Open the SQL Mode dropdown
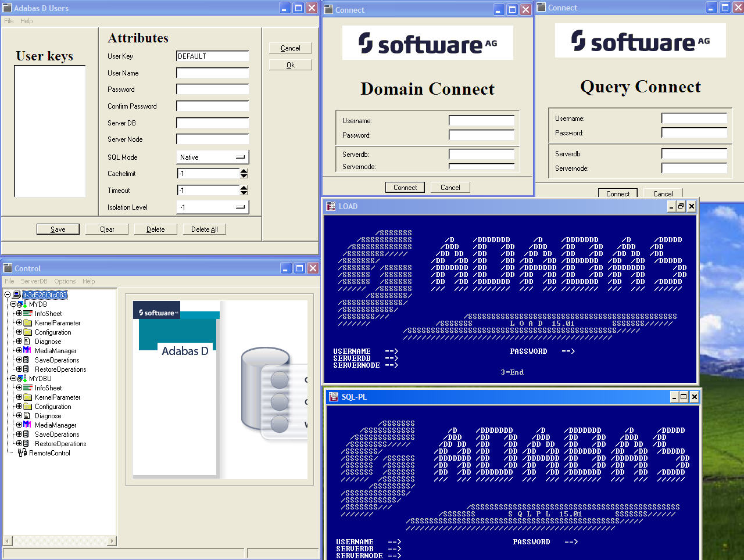Viewport: 744px width, 560px height. 241,157
